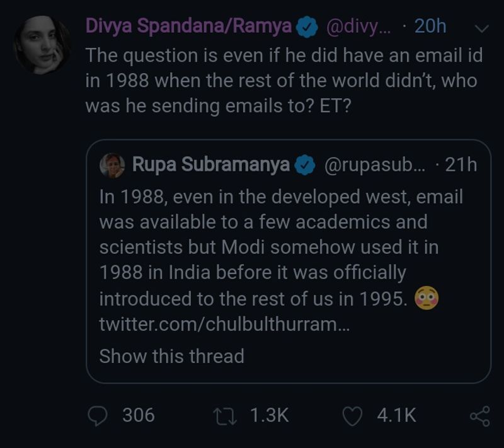The width and height of the screenshot is (504, 448).
Task: Like the tweet with the heart icon
Action: pos(353,415)
